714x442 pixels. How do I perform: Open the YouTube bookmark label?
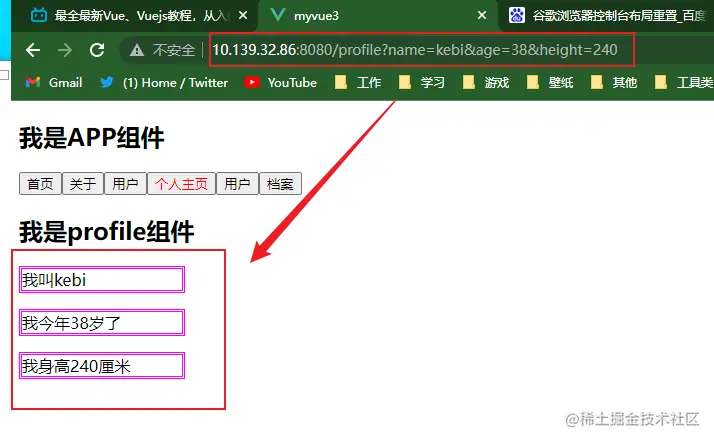(x=292, y=82)
